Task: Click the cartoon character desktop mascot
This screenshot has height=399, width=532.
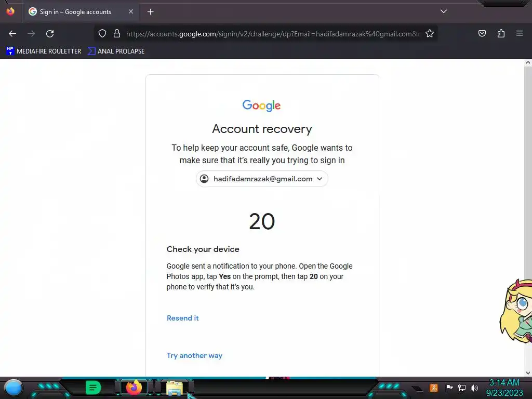Action: 516,311
